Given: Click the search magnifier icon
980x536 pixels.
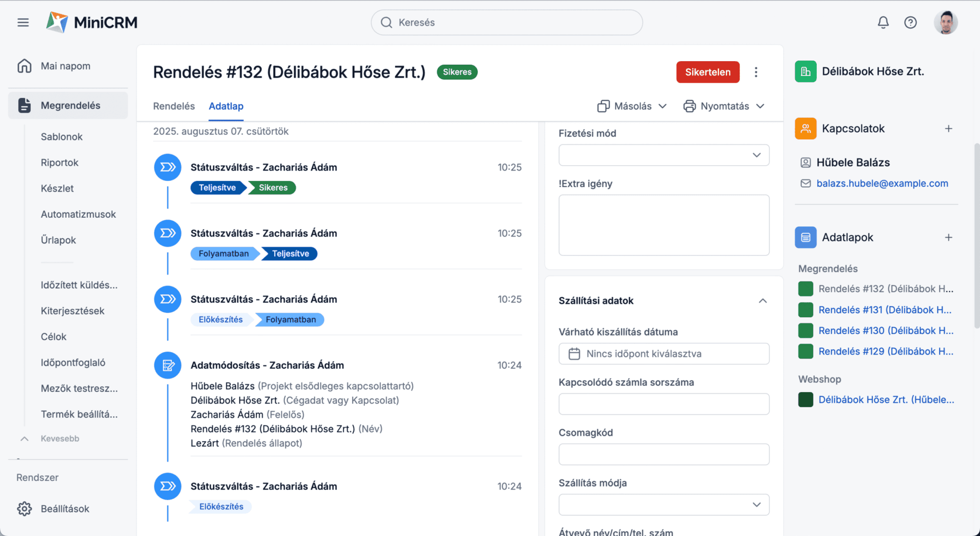Looking at the screenshot, I should click(x=386, y=22).
